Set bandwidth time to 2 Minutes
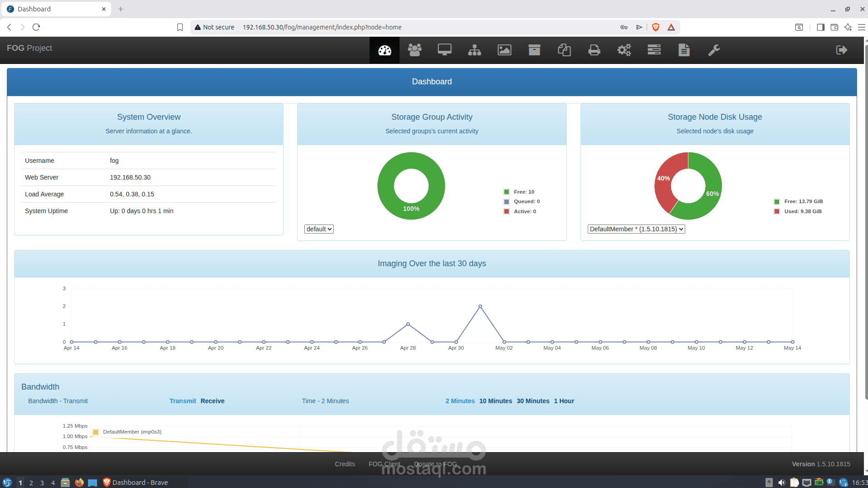The height and width of the screenshot is (488, 868). (x=460, y=401)
